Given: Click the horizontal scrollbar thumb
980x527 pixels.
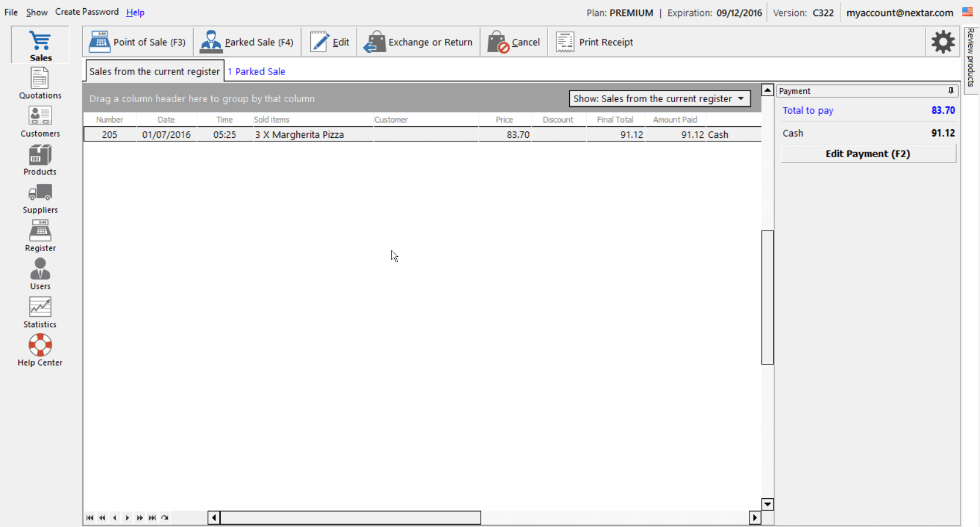Looking at the screenshot, I should 350,518.
